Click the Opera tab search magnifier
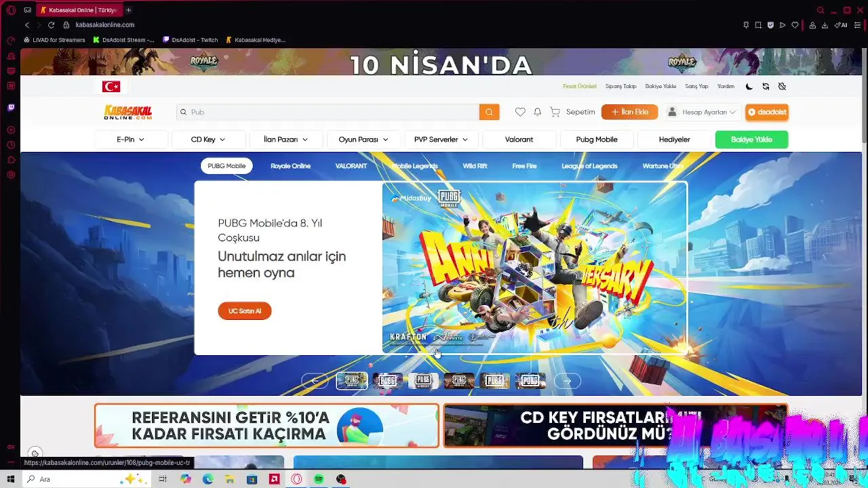 point(821,10)
